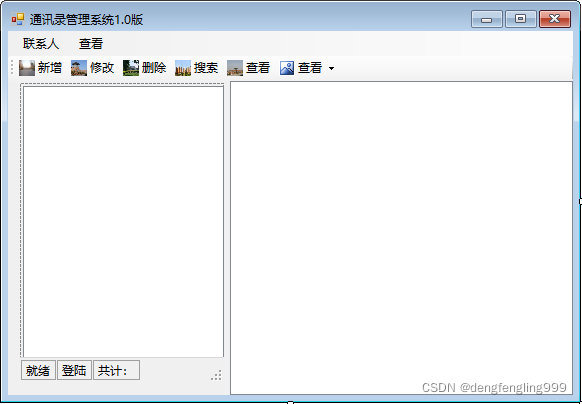Click the 就绪 status label
This screenshot has height=404, width=582.
point(38,370)
